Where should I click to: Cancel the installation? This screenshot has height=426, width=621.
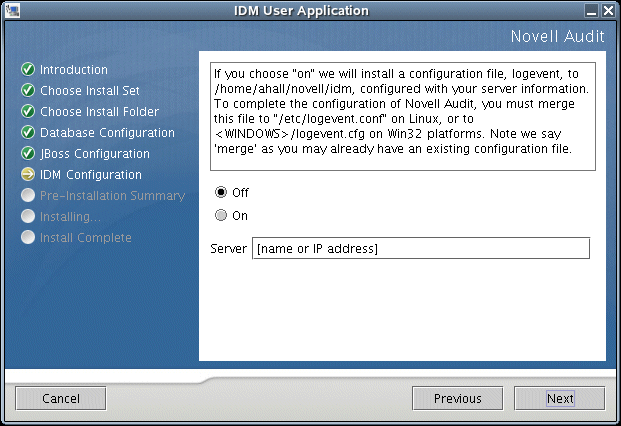[61, 398]
